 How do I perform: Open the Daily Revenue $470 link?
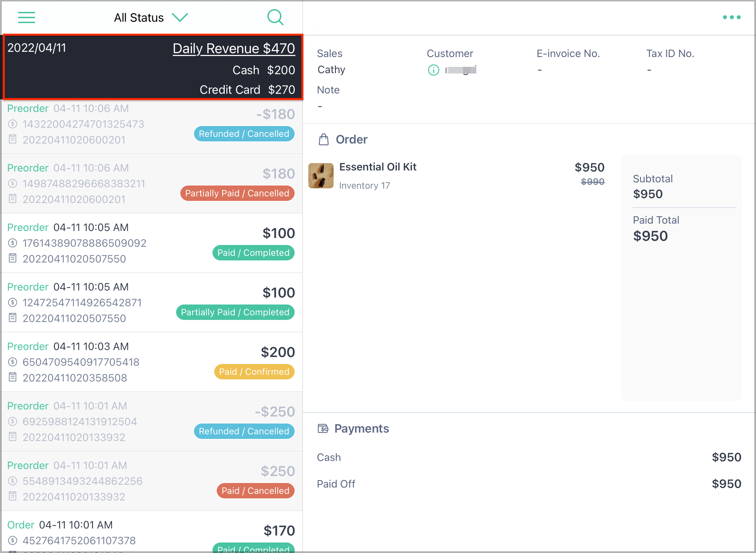(234, 48)
